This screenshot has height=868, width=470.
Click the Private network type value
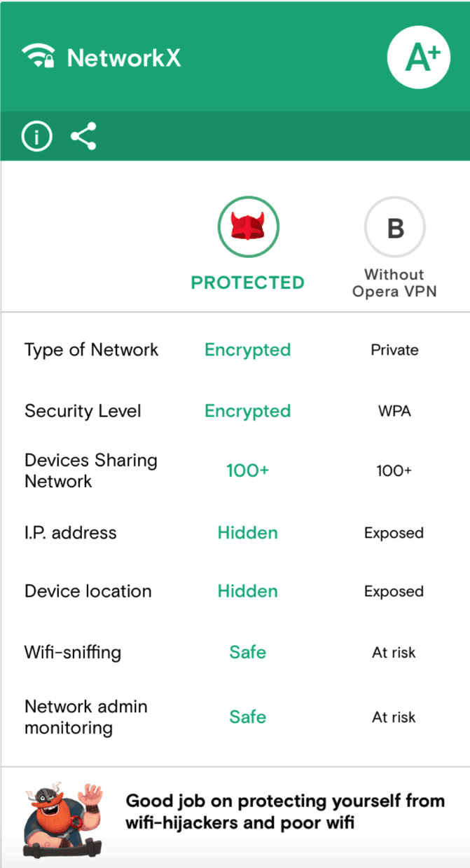click(394, 350)
